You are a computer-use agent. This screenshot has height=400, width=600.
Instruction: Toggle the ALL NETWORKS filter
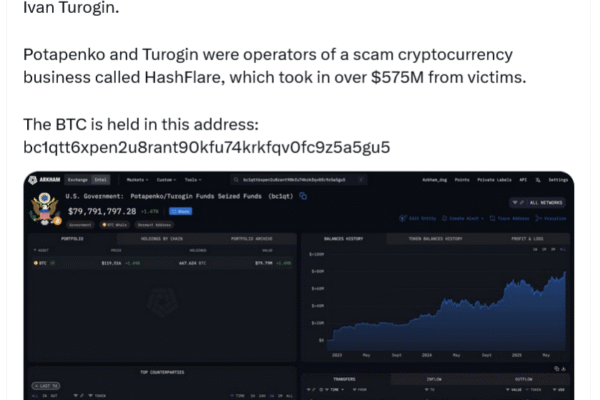click(x=545, y=203)
